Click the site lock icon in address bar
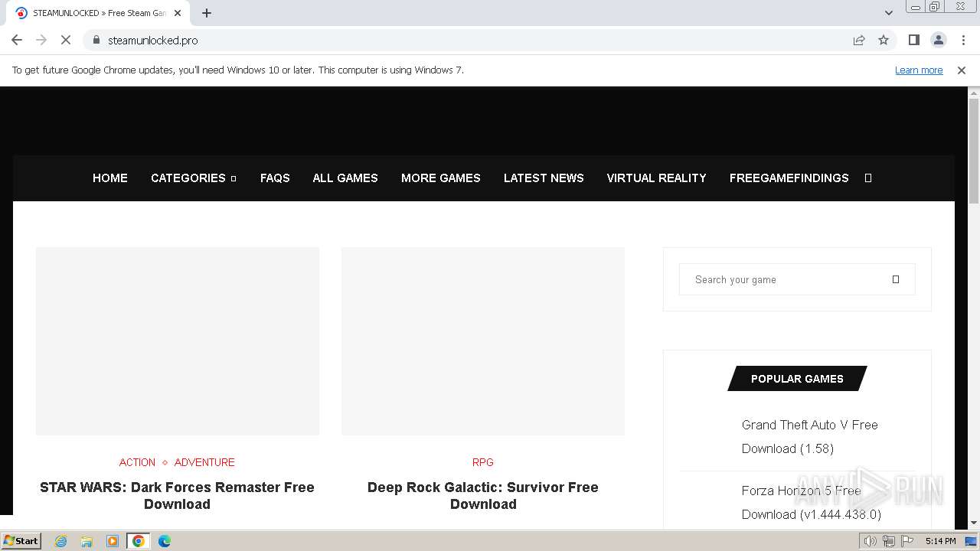Image resolution: width=980 pixels, height=551 pixels. coord(96,40)
